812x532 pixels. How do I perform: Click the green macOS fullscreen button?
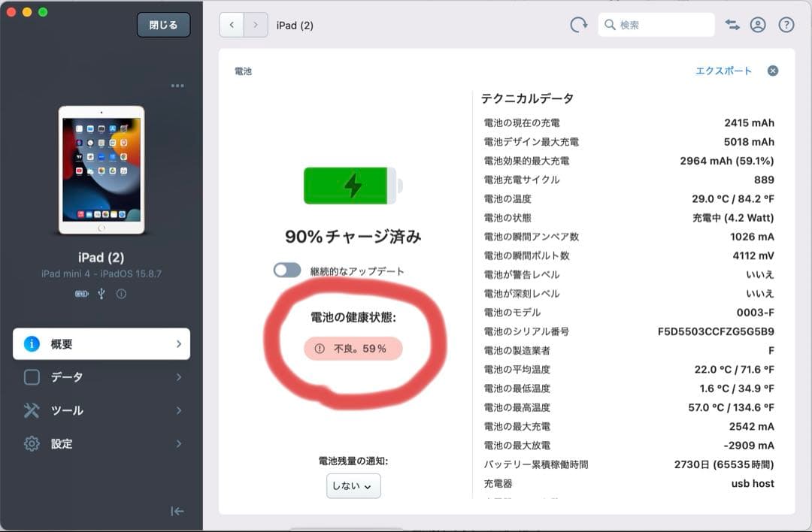coord(43,12)
